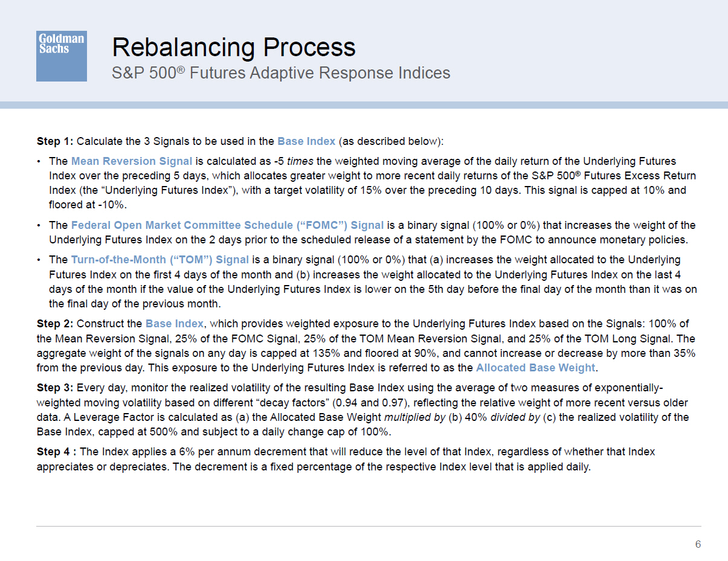Select the blue "Base Index" term in Step 2
Viewport: 728px width, 561px height.
[174, 324]
